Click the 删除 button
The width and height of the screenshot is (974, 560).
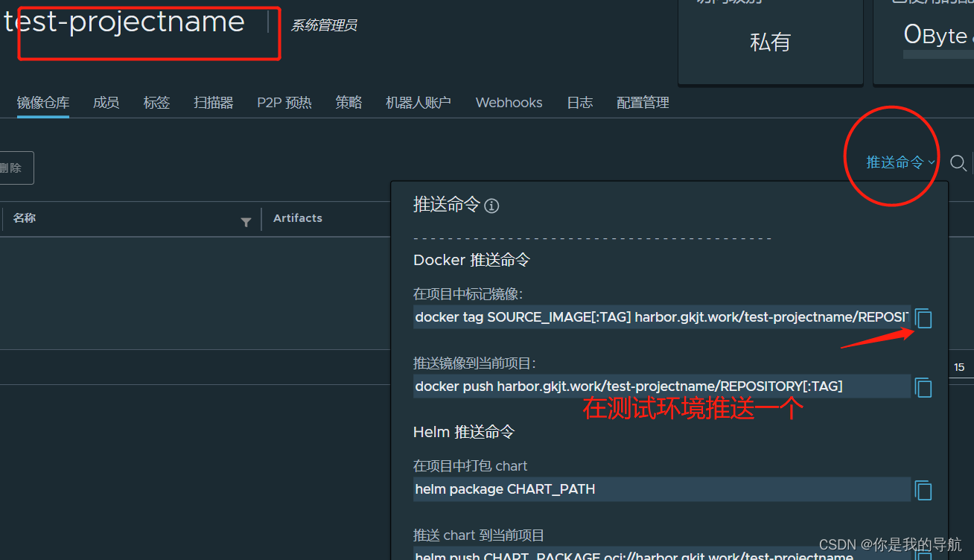tap(12, 168)
